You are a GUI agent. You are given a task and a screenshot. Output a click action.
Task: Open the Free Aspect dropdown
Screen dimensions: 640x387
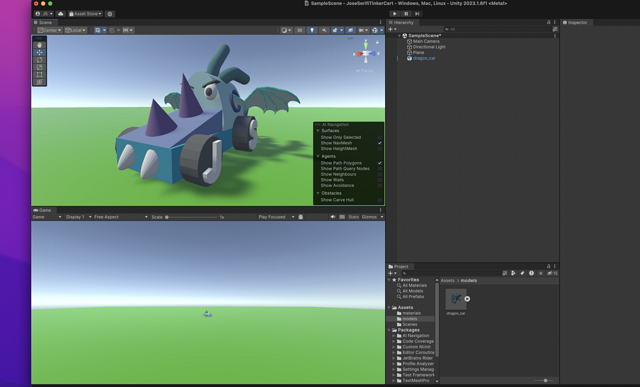(x=120, y=217)
